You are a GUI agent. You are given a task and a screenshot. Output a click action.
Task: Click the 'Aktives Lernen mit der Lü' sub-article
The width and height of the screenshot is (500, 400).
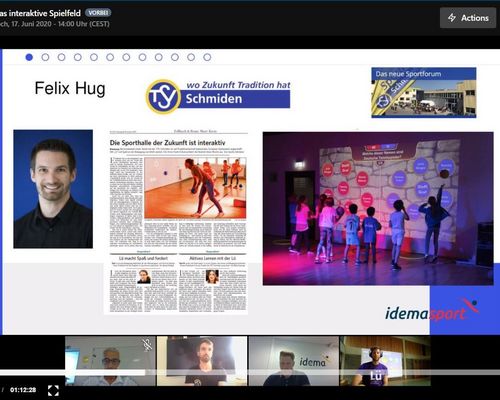[213, 281]
